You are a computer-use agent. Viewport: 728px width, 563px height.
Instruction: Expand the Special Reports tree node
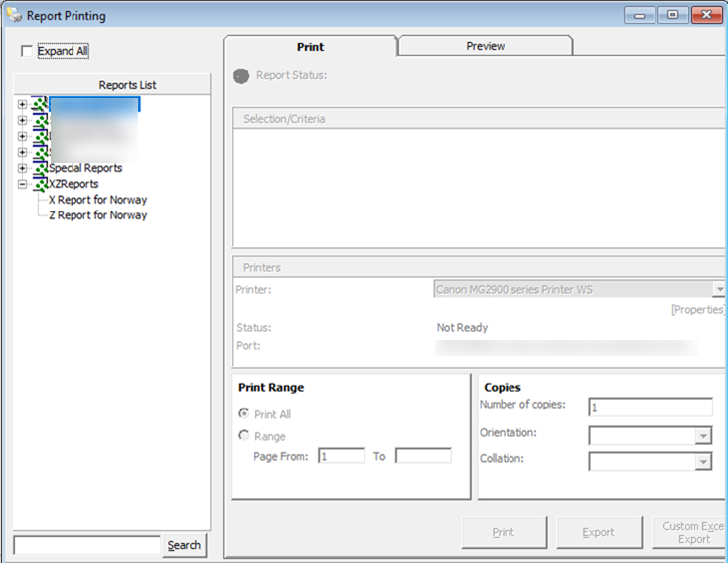click(22, 168)
